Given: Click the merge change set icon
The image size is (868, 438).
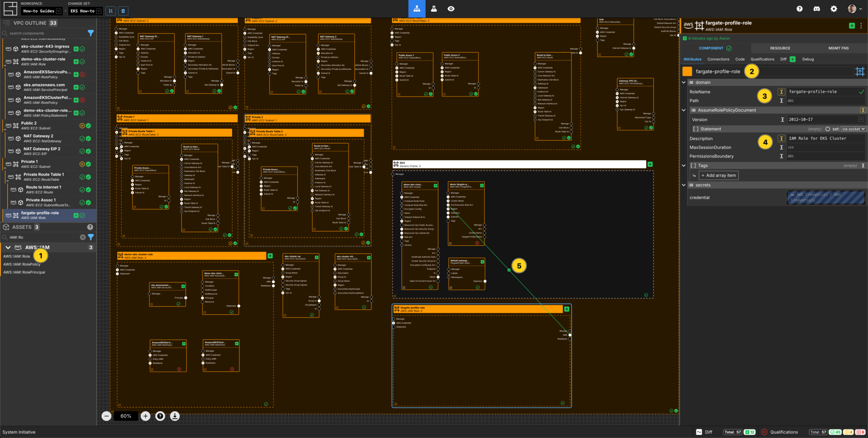Looking at the screenshot, I should pyautogui.click(x=111, y=11).
